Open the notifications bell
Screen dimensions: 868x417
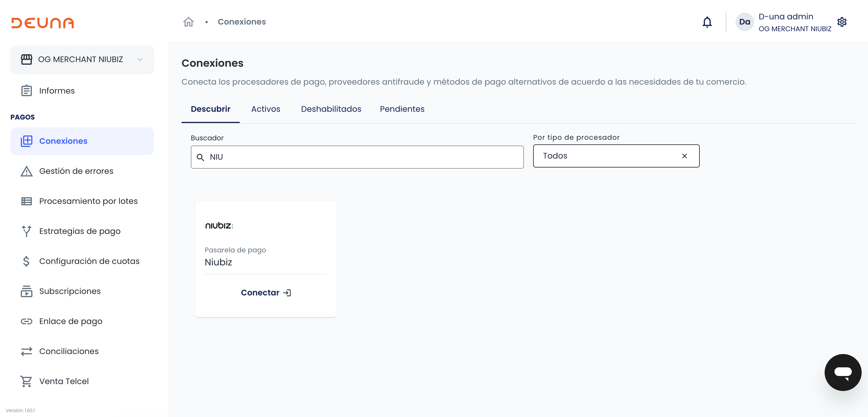pos(707,22)
